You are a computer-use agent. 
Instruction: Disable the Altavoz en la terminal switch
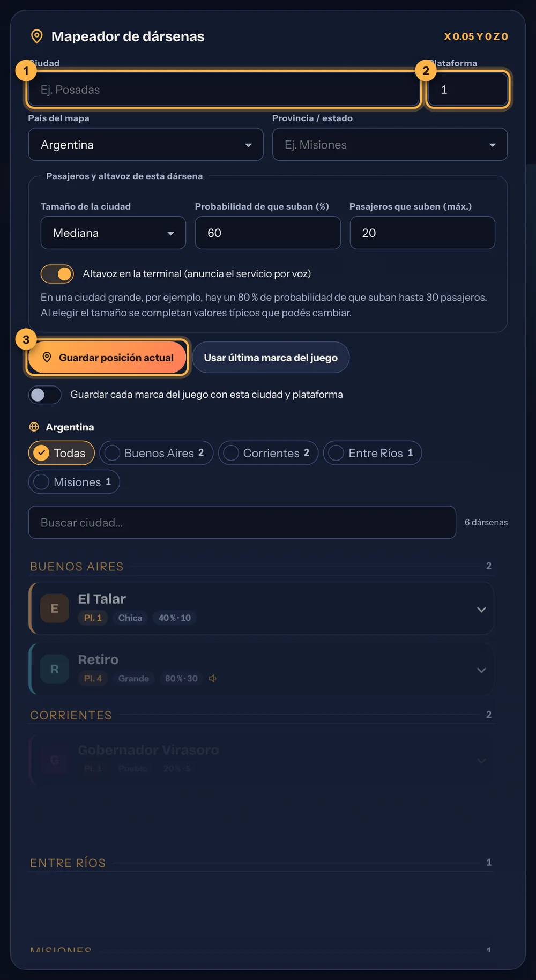(x=57, y=274)
